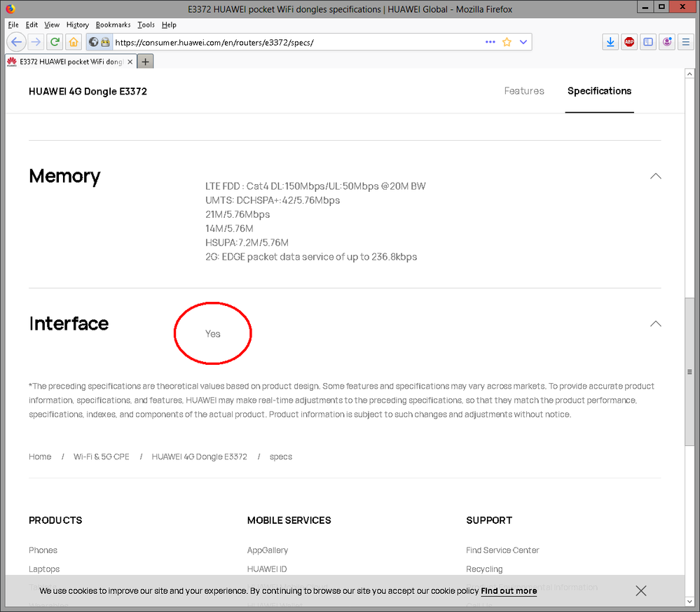Open the Bookmarks menu
700x612 pixels.
coord(114,25)
